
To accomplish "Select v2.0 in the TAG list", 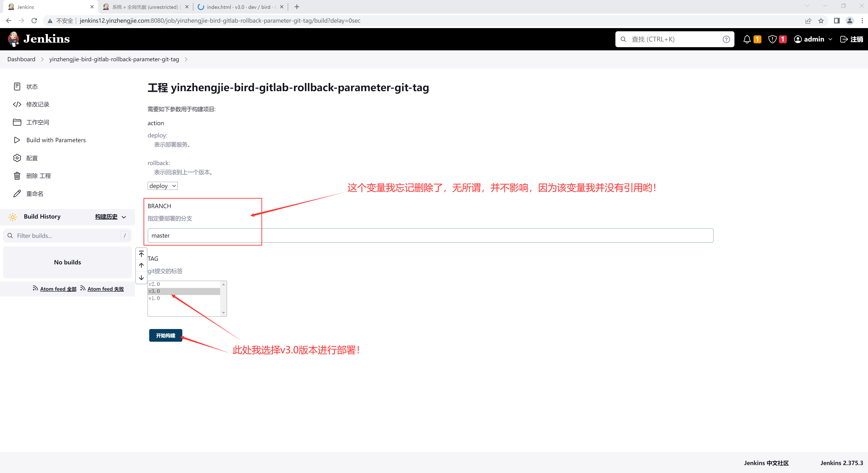I will click(x=184, y=284).
